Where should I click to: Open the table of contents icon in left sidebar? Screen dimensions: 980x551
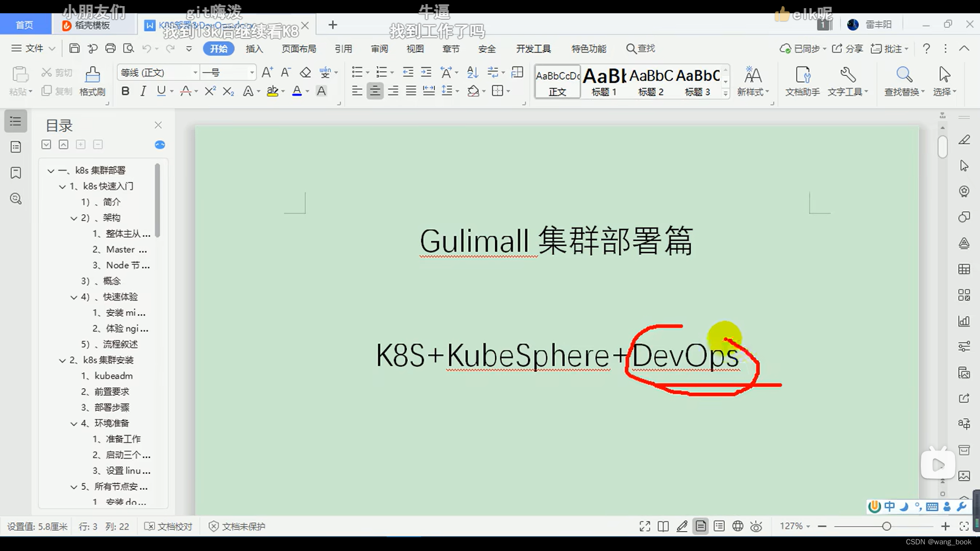click(16, 121)
